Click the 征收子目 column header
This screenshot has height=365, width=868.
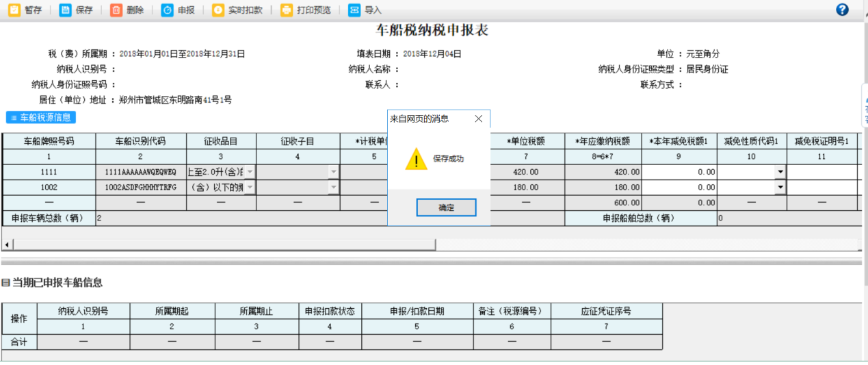click(x=298, y=141)
